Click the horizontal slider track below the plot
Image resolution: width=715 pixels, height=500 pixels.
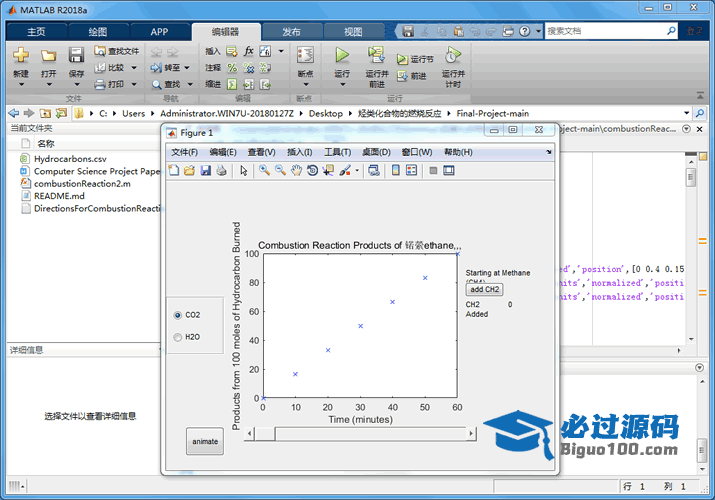click(370, 434)
